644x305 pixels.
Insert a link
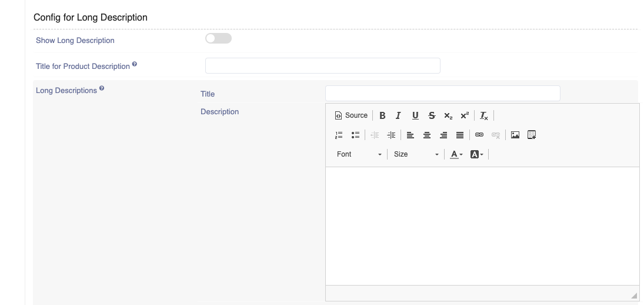coord(479,135)
